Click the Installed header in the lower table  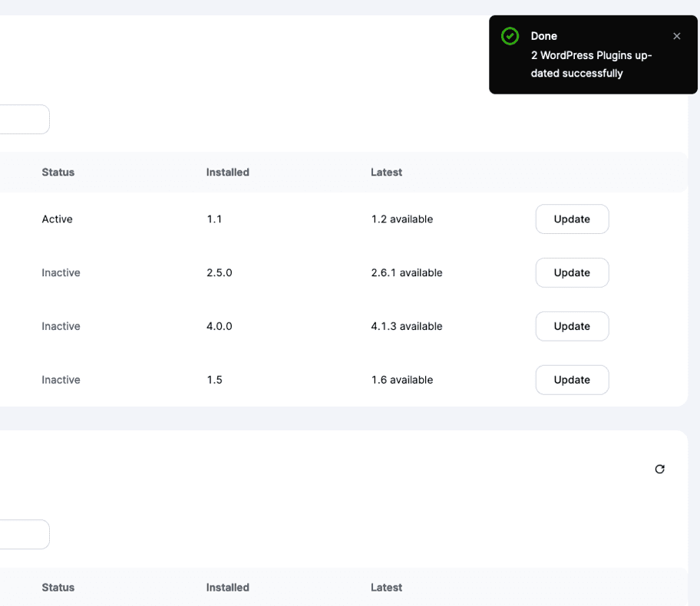227,588
